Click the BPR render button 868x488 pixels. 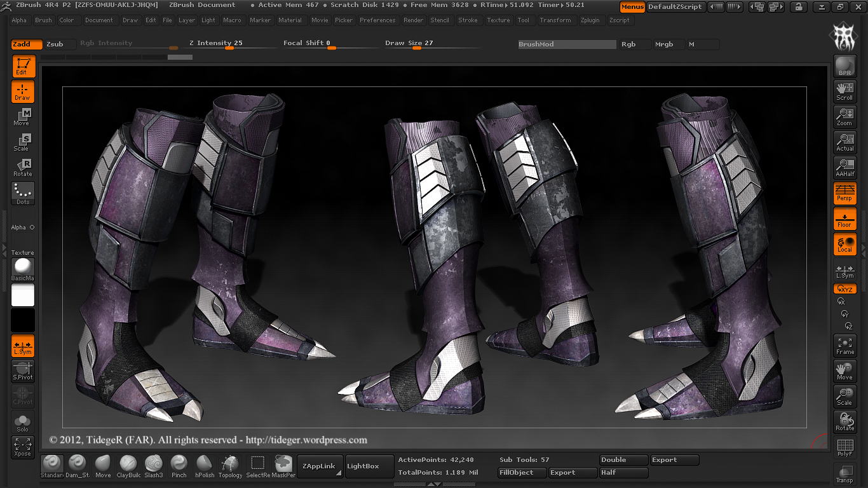pos(844,66)
